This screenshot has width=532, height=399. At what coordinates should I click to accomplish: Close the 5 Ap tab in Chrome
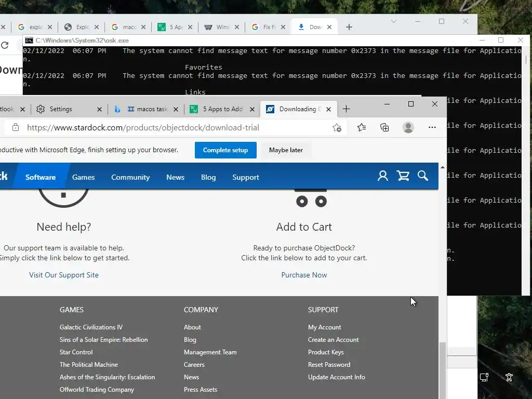pyautogui.click(x=190, y=27)
